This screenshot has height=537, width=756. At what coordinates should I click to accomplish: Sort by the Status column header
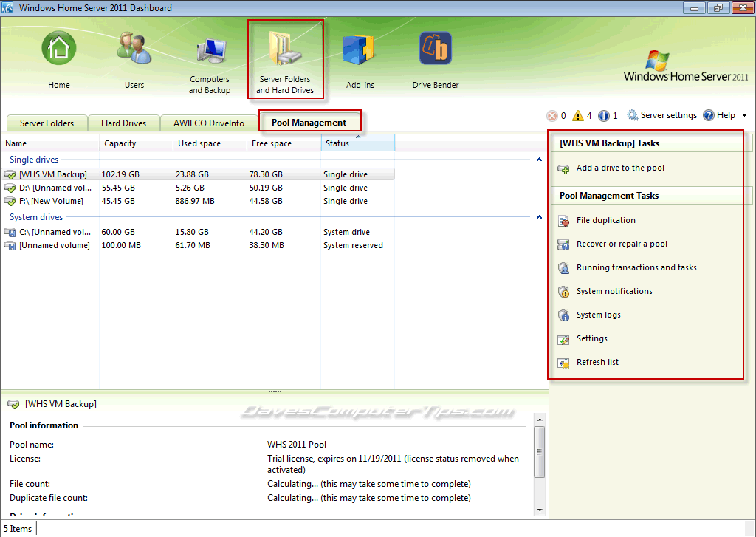(x=358, y=143)
